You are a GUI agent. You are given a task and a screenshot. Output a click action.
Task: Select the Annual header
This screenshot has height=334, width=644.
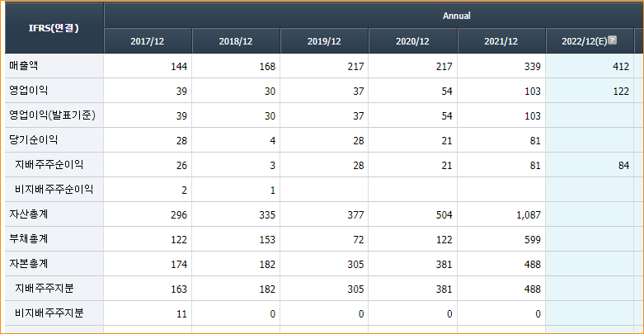(456, 16)
